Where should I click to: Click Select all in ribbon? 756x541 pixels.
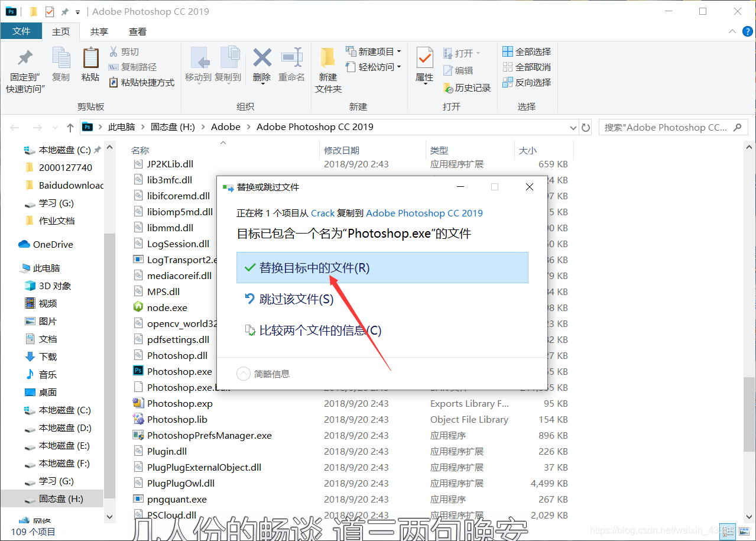pos(527,51)
